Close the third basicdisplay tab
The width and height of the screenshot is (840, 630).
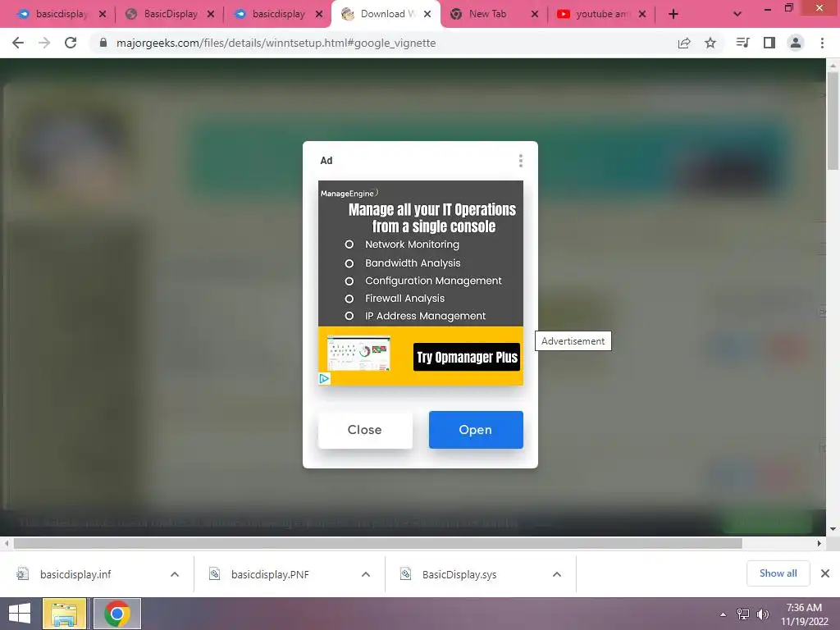click(319, 15)
